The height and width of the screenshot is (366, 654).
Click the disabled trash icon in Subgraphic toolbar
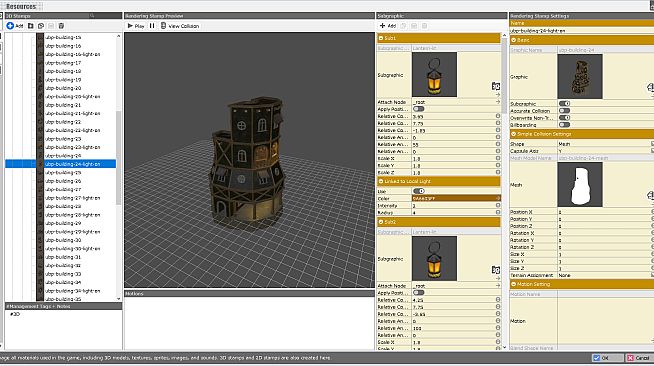click(x=424, y=26)
